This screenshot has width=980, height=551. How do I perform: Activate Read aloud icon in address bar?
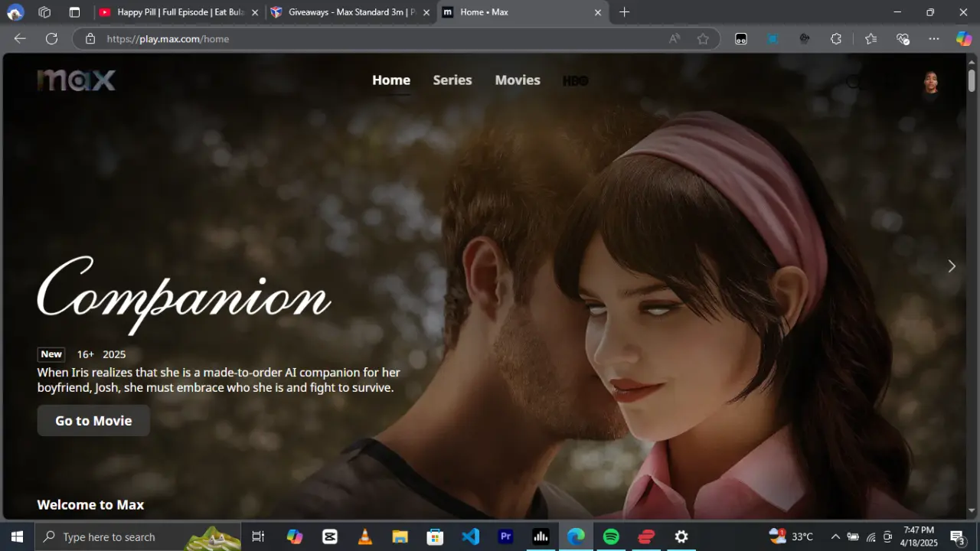675,39
